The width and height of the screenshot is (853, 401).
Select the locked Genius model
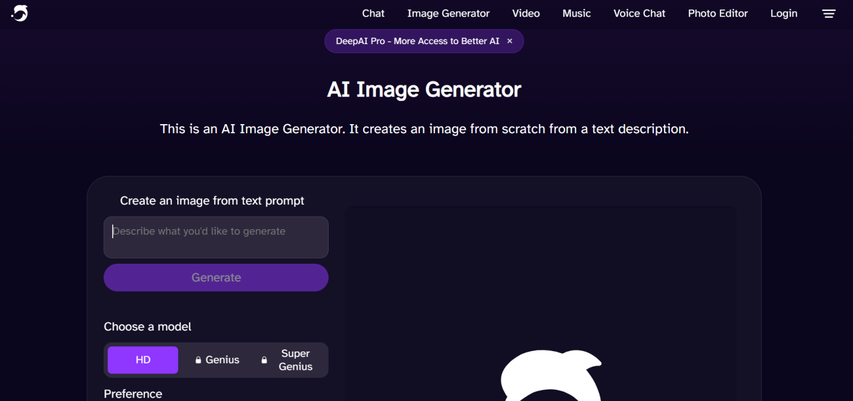(x=217, y=360)
